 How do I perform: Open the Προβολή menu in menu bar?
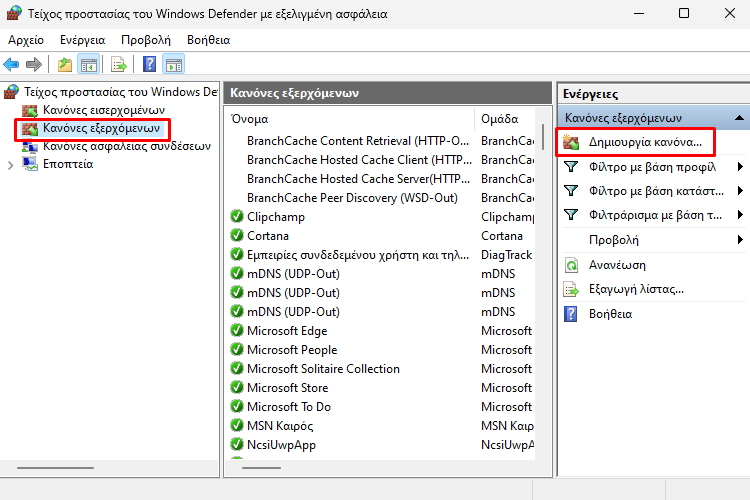pos(145,40)
